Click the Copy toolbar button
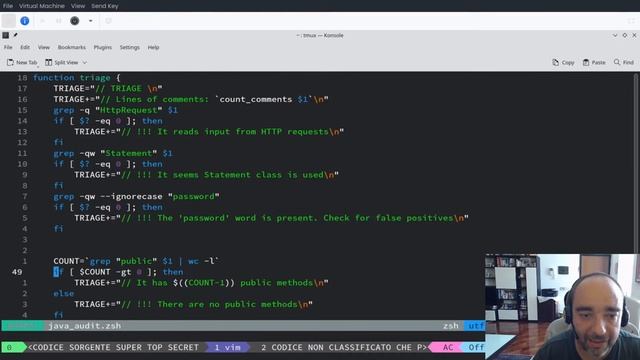Viewport: 640px width, 360px height. 563,62
